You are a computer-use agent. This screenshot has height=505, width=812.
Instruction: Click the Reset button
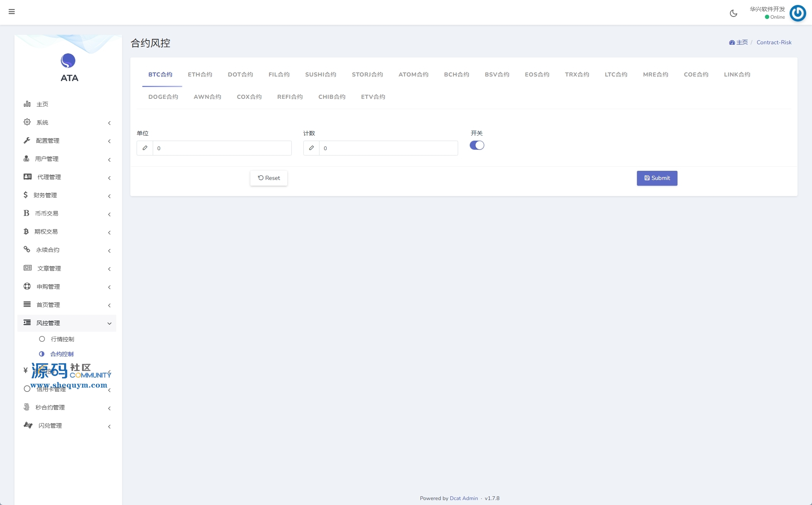[x=269, y=178]
